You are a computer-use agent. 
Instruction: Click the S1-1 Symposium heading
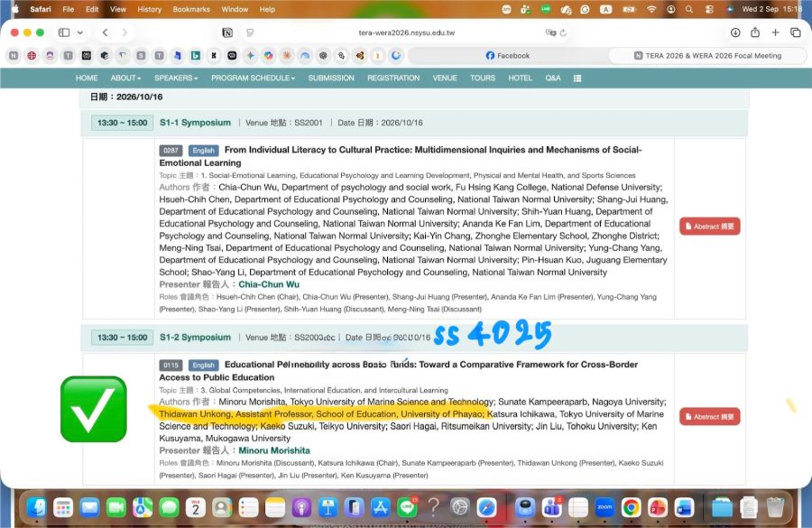click(x=195, y=123)
